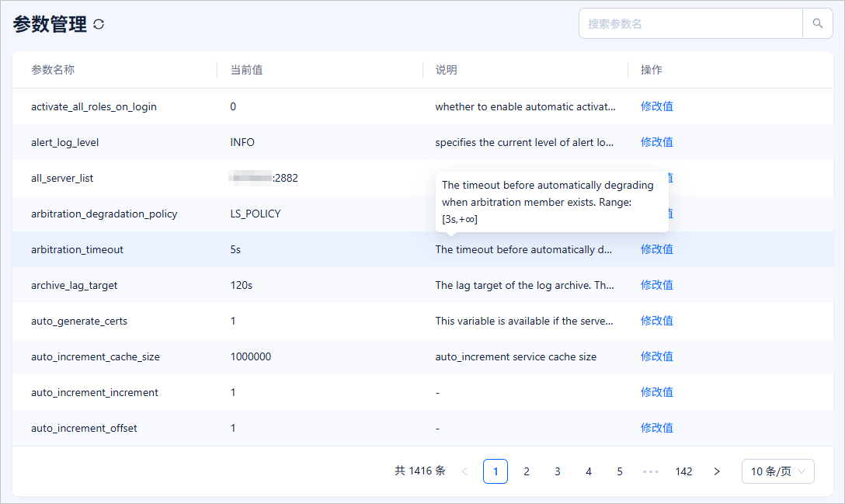Click 修改值 for auto_generate_certs
The image size is (845, 504).
(656, 321)
